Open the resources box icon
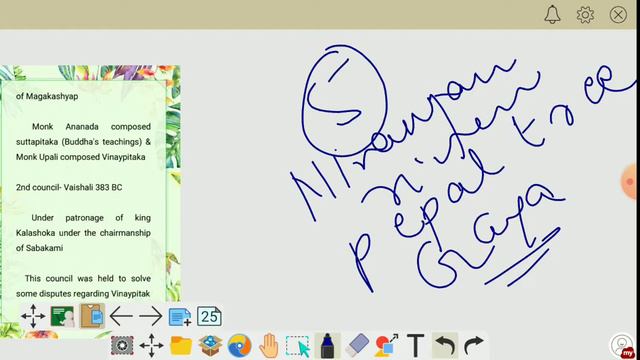Viewport: 640px width, 360px height. 210,345
